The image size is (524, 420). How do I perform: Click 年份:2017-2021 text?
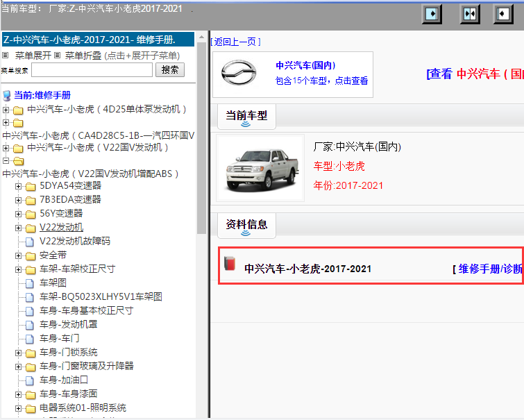[x=348, y=185]
